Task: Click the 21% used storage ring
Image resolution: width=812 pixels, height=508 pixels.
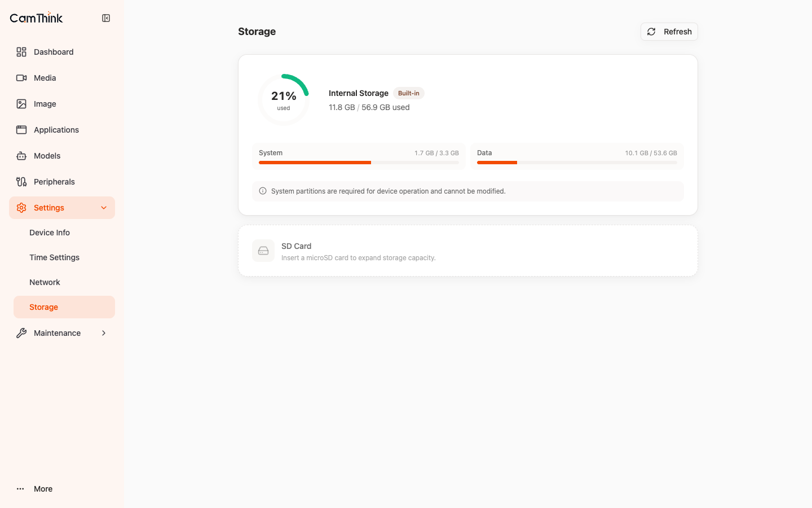Action: coord(284,100)
